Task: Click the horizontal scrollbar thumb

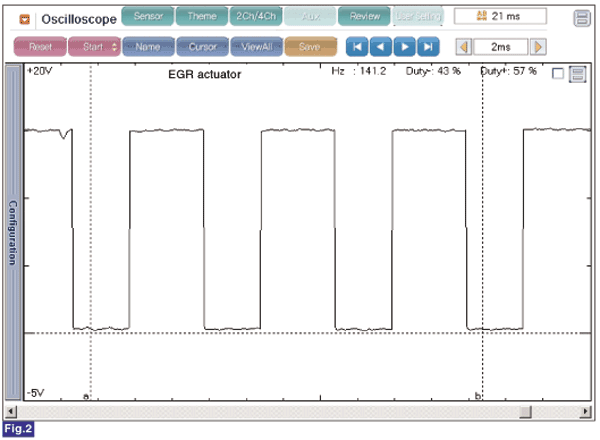Action: tap(525, 412)
